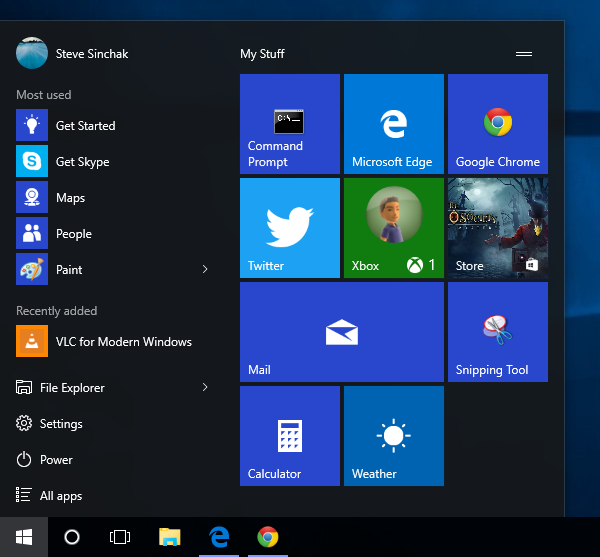The height and width of the screenshot is (557, 600).
Task: Expand the Paint jump list arrow
Action: (205, 270)
